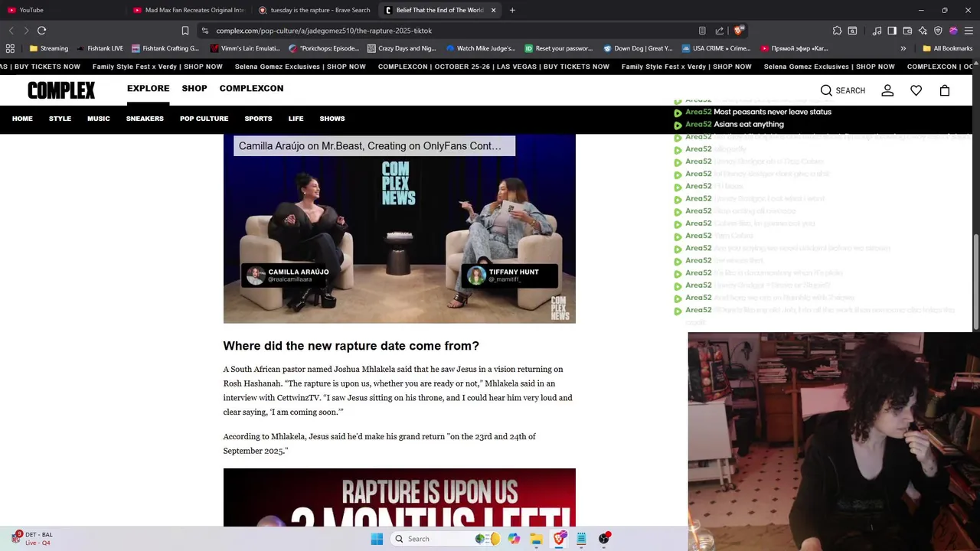Screen dimensions: 980x551
Task: Play the Camilla Araújo interview video
Action: pos(399,229)
